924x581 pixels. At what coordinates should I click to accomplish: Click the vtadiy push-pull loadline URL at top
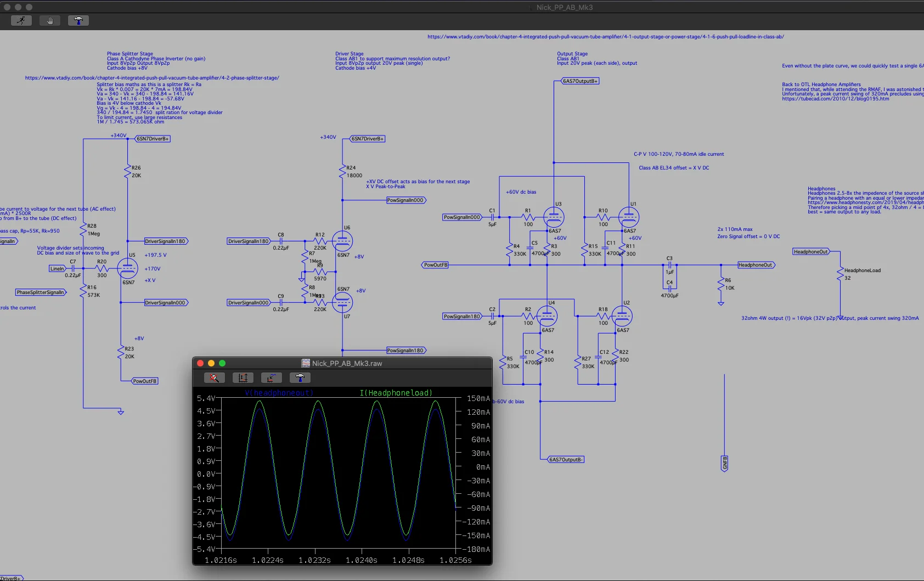606,37
